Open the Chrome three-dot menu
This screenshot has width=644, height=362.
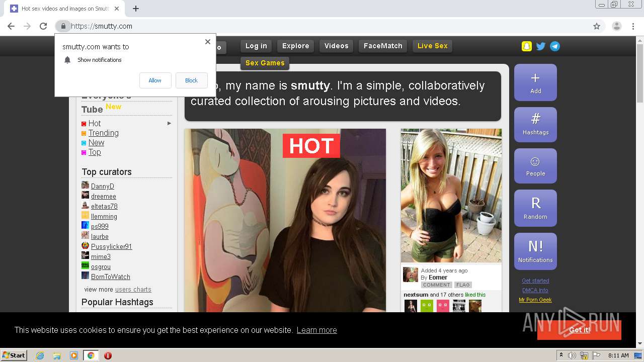tap(633, 26)
